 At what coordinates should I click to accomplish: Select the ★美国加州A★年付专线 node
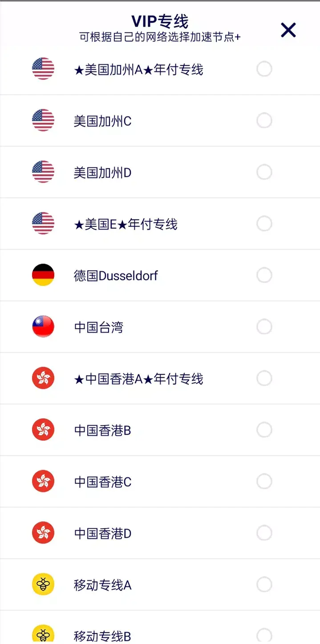pyautogui.click(x=139, y=69)
